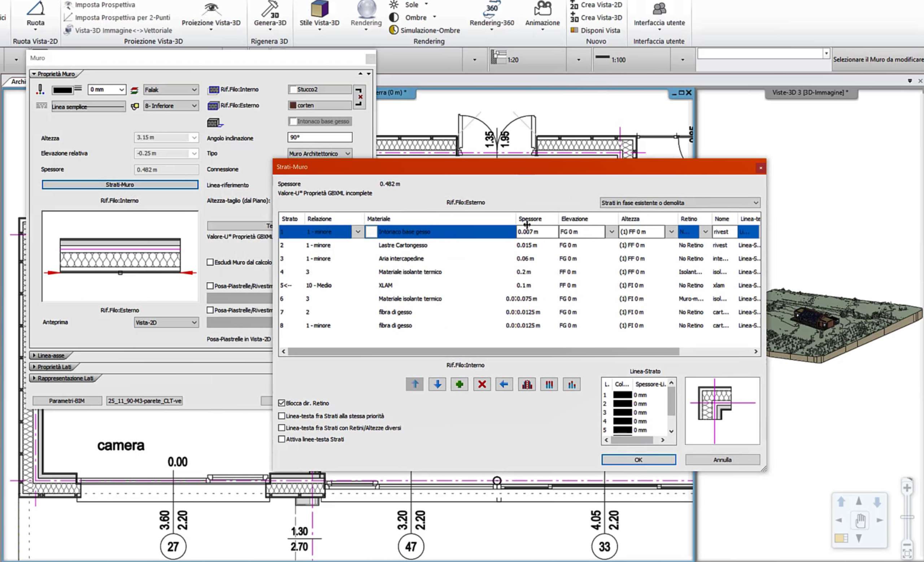The width and height of the screenshot is (924, 562).
Task: Open the Falak layer dropdown
Action: tap(171, 90)
